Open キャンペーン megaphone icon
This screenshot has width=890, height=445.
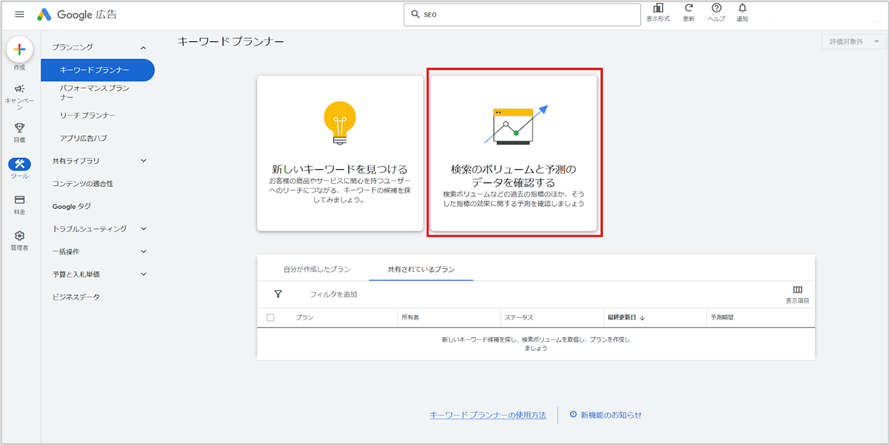coord(19,89)
